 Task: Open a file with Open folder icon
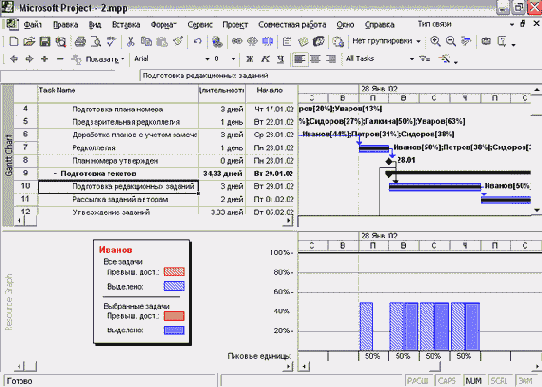[29, 42]
